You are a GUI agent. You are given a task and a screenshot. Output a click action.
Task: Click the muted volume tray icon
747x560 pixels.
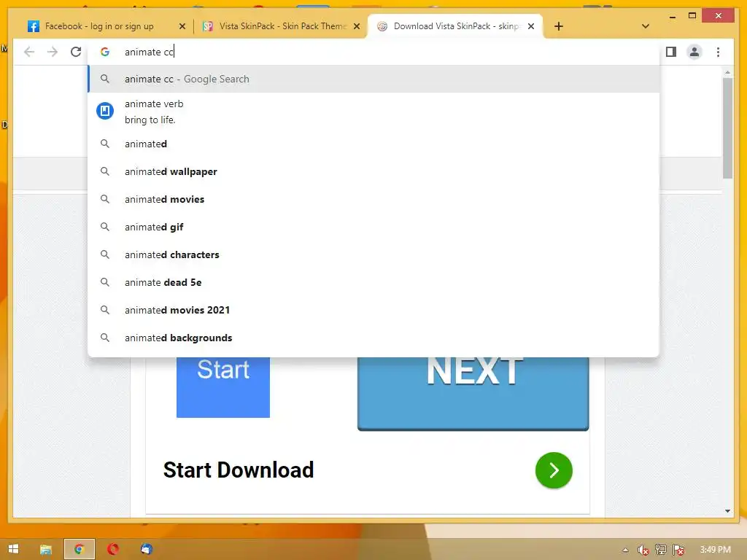(643, 550)
